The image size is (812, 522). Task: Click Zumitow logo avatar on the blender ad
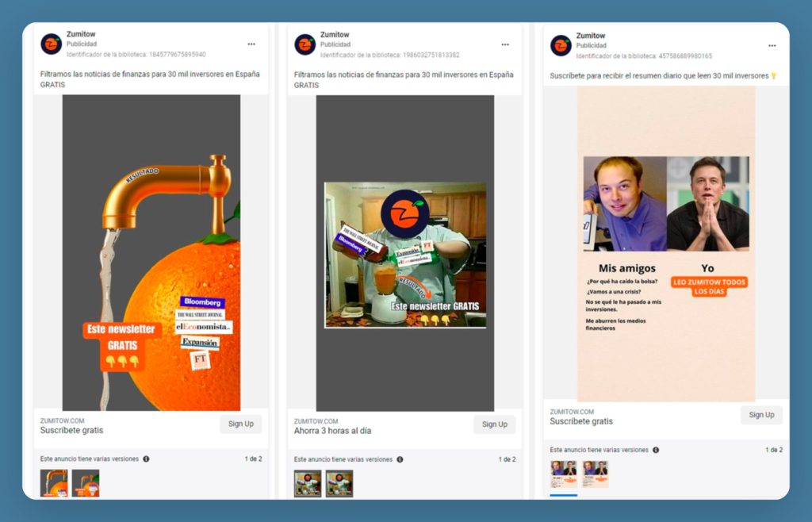tap(305, 44)
